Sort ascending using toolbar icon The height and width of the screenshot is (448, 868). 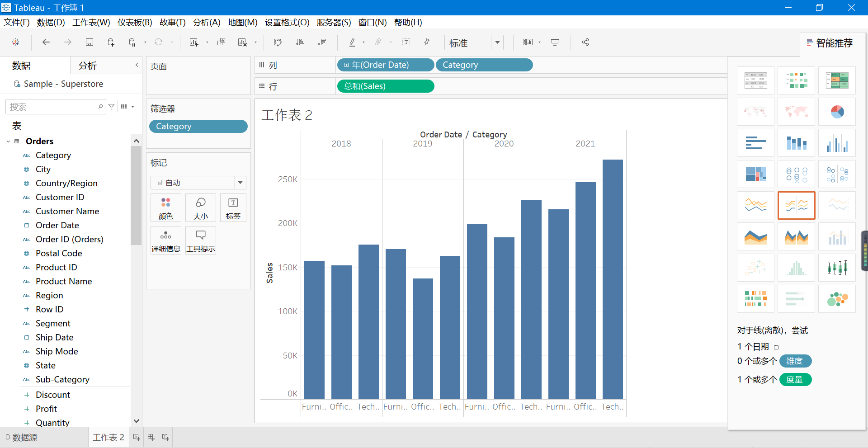click(300, 42)
